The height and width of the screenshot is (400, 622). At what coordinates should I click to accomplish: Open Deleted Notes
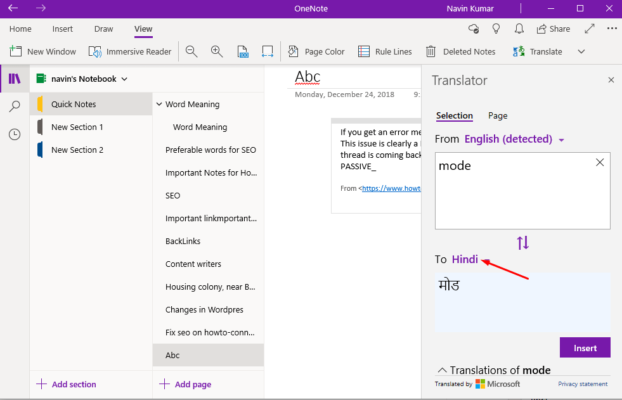(461, 52)
